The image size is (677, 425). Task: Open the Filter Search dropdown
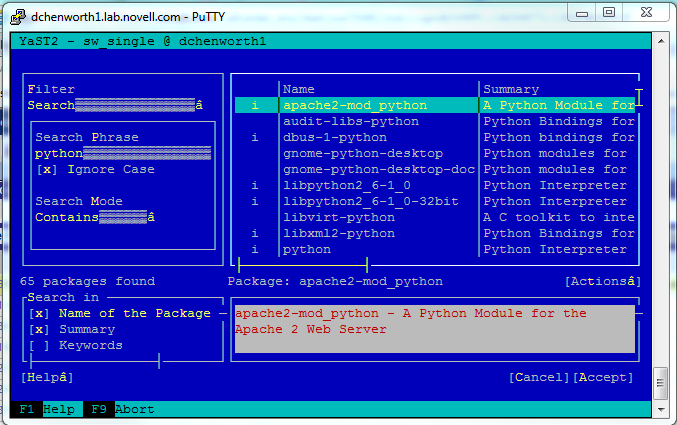[115, 105]
